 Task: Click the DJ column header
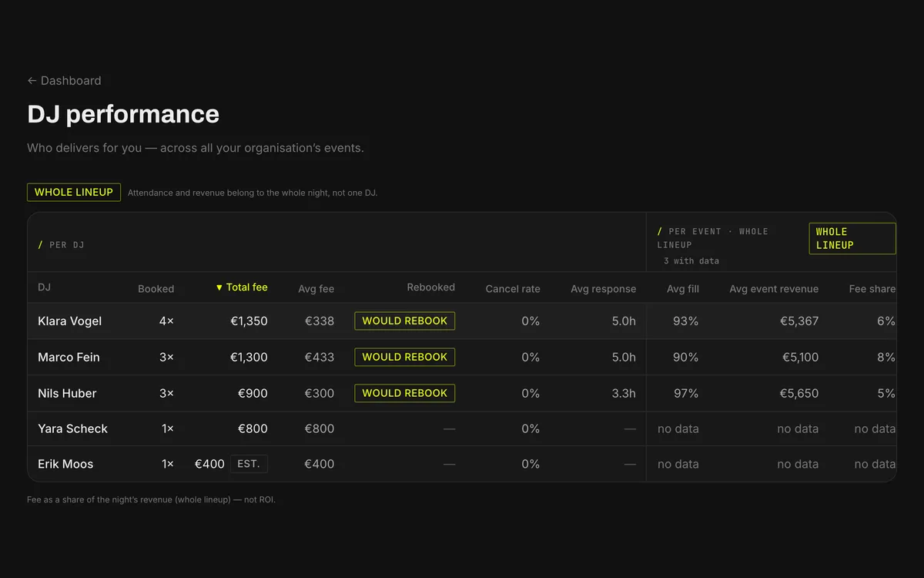point(45,287)
